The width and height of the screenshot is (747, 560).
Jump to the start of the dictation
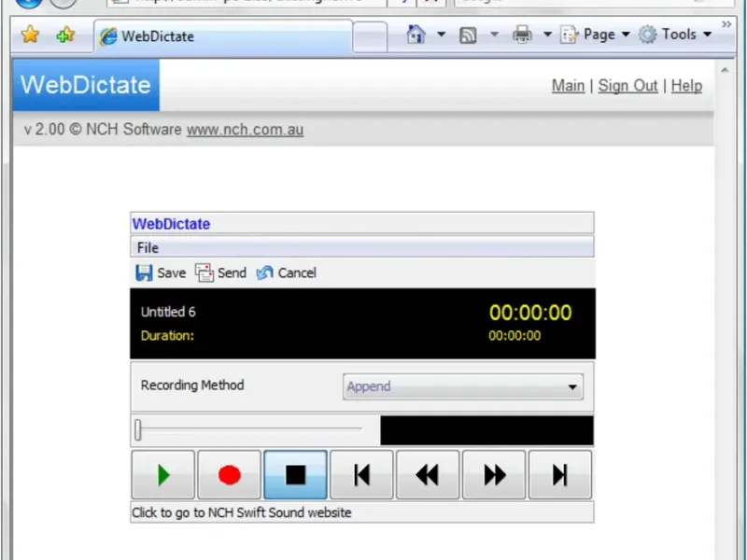click(361, 475)
